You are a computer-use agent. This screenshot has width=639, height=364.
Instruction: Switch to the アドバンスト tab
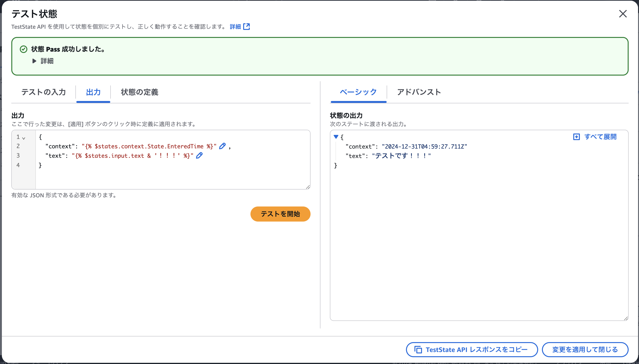419,92
